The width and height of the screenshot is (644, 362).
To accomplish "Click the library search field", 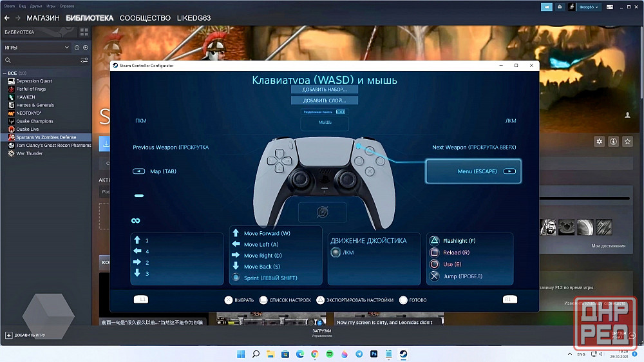I will (42, 60).
